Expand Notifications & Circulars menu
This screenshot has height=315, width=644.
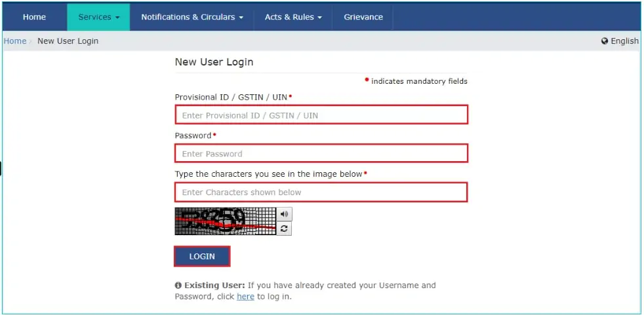(x=191, y=17)
